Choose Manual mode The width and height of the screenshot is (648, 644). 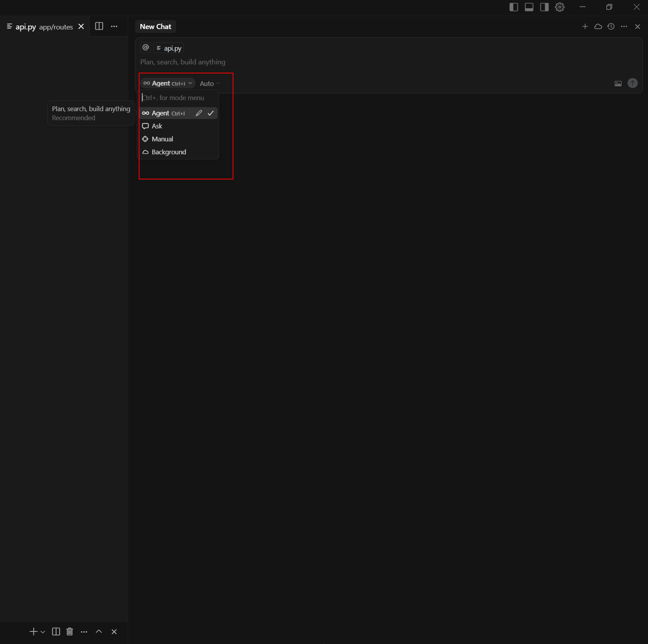click(x=179, y=139)
